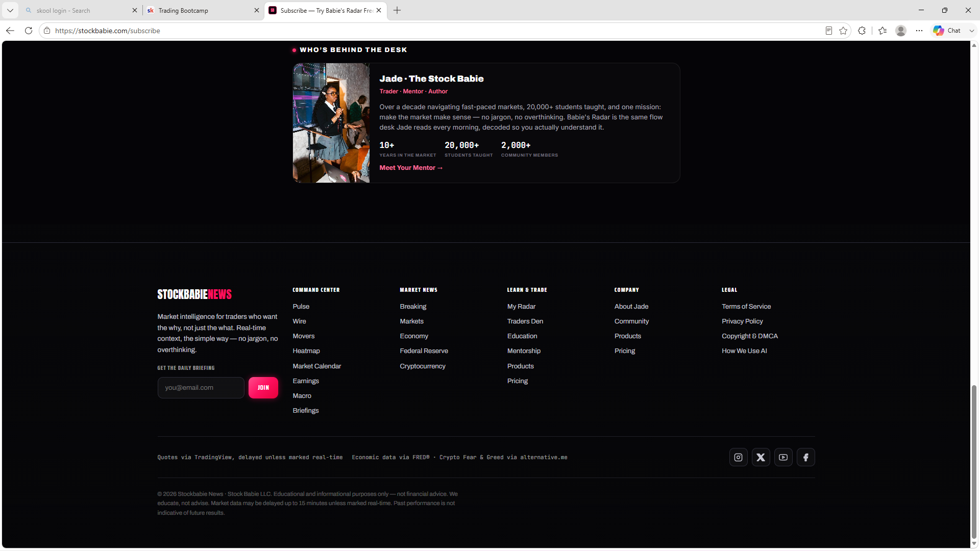Open Stock Babie Facebook page
Image resolution: width=980 pixels, height=551 pixels.
(805, 457)
